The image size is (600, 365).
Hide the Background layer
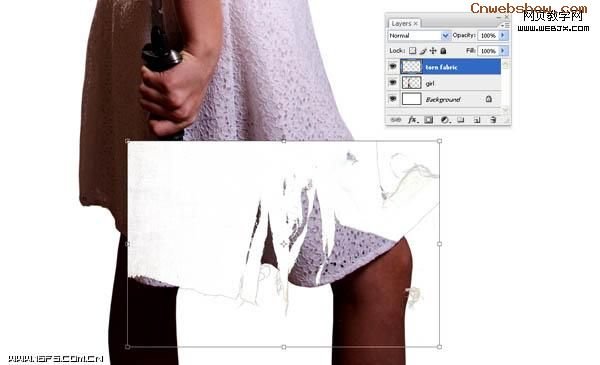click(393, 99)
